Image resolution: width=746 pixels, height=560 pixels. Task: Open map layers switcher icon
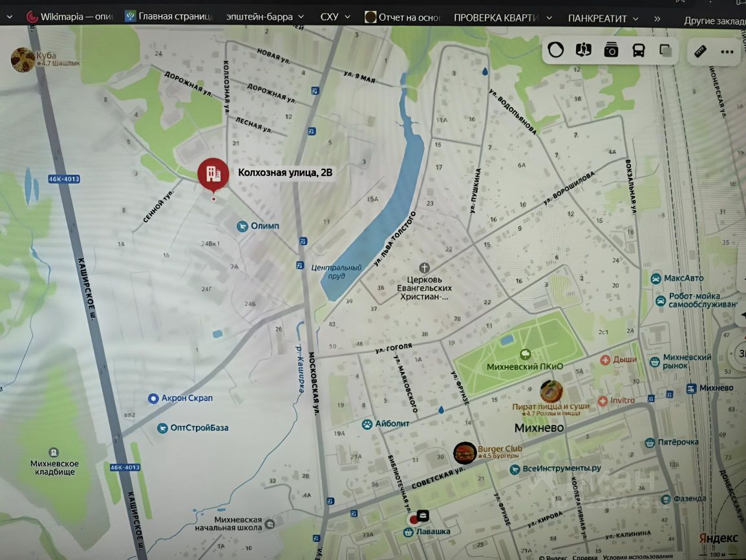point(665,50)
